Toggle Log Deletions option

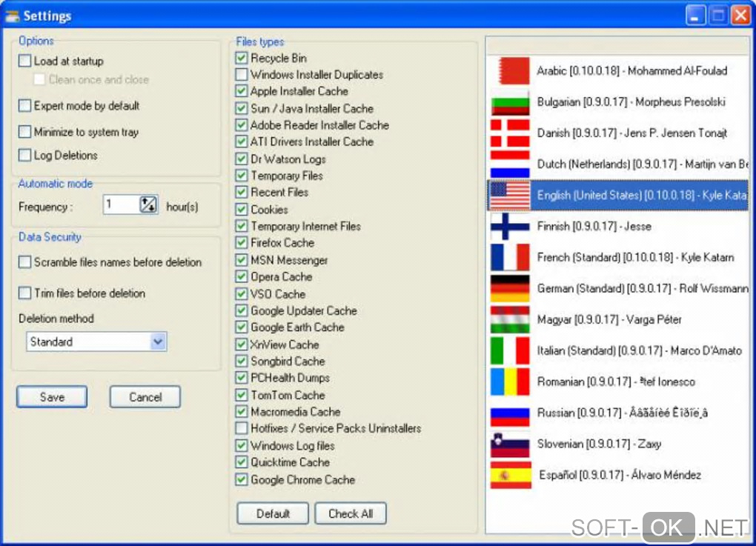click(24, 155)
